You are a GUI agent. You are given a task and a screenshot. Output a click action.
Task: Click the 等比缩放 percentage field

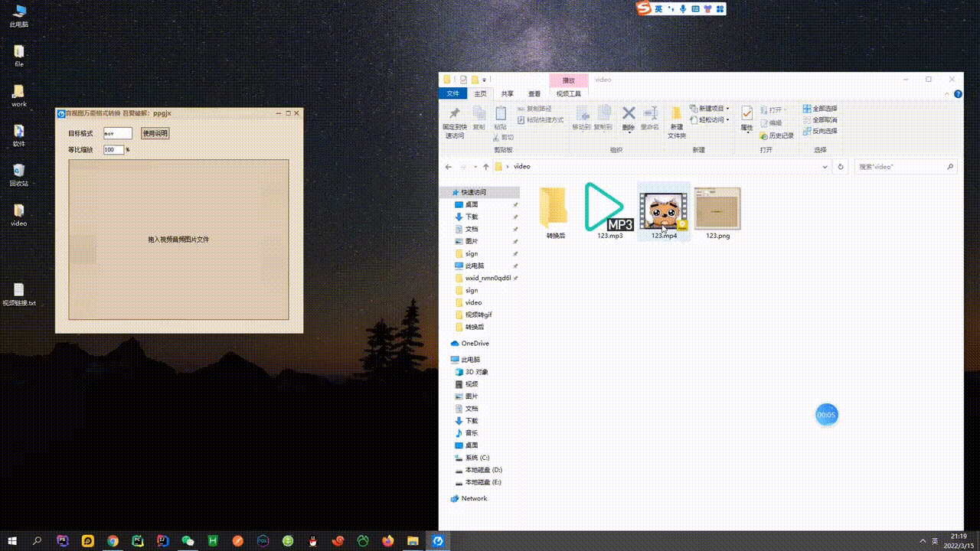click(113, 150)
